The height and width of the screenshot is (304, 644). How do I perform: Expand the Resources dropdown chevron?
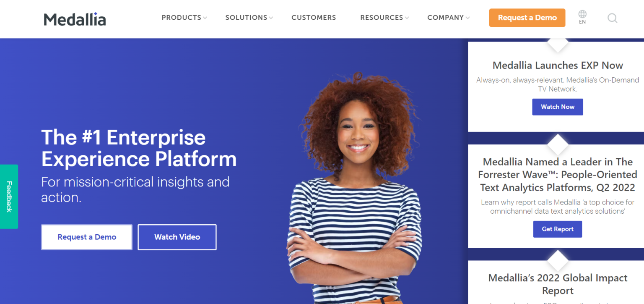[407, 18]
